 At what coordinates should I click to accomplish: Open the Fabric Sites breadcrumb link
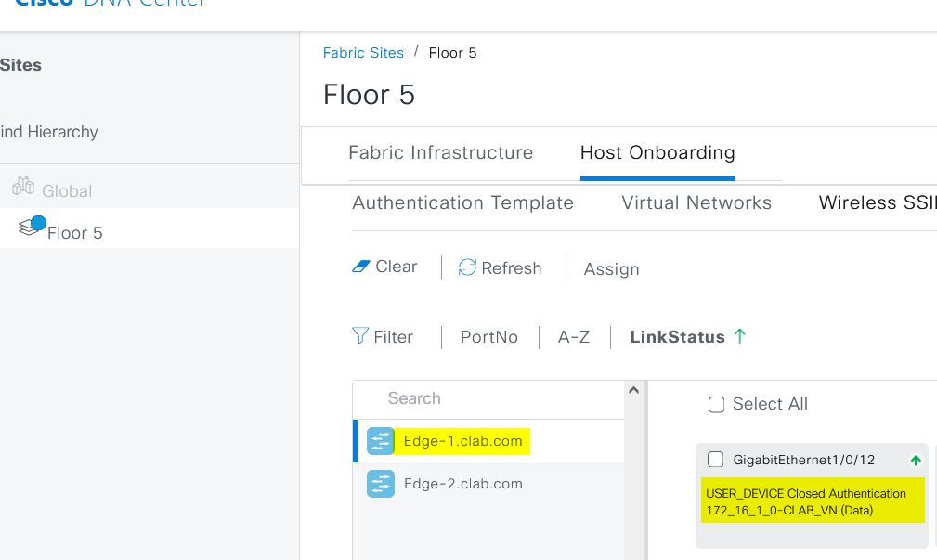coord(363,53)
